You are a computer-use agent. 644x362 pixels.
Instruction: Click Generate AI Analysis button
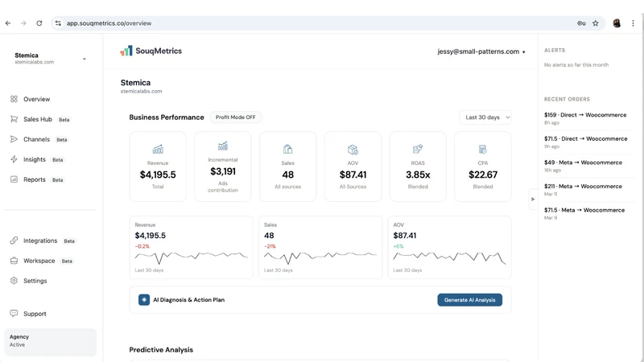coord(469,300)
